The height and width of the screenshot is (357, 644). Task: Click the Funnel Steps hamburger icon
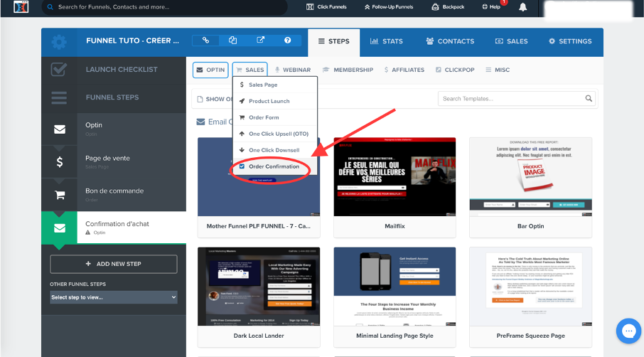pos(59,97)
